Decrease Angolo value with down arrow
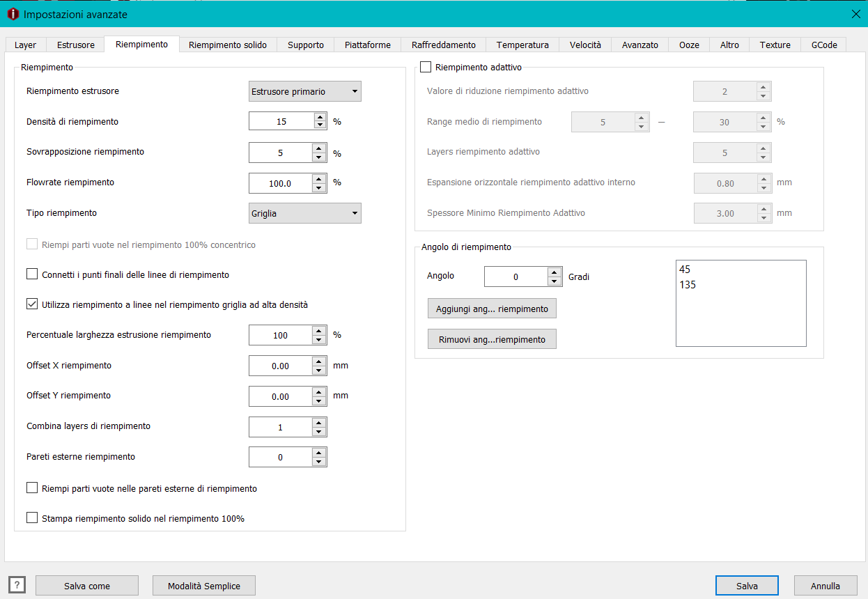Viewport: 868px width, 599px height. click(x=555, y=281)
